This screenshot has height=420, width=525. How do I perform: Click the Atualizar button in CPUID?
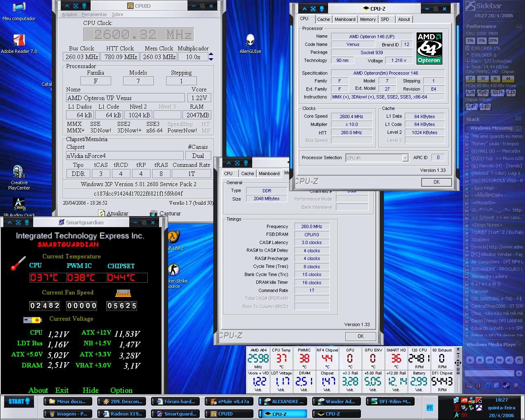pos(113,213)
